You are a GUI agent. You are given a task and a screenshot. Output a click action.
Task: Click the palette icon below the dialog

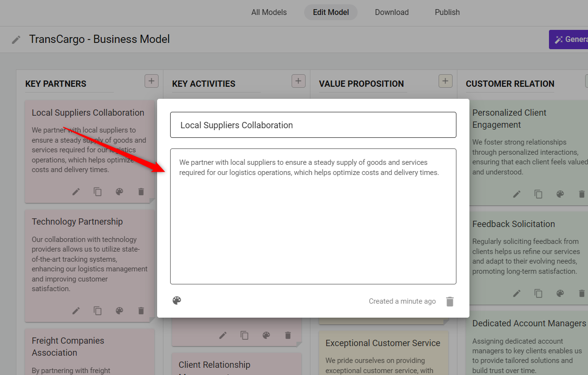[x=266, y=335]
